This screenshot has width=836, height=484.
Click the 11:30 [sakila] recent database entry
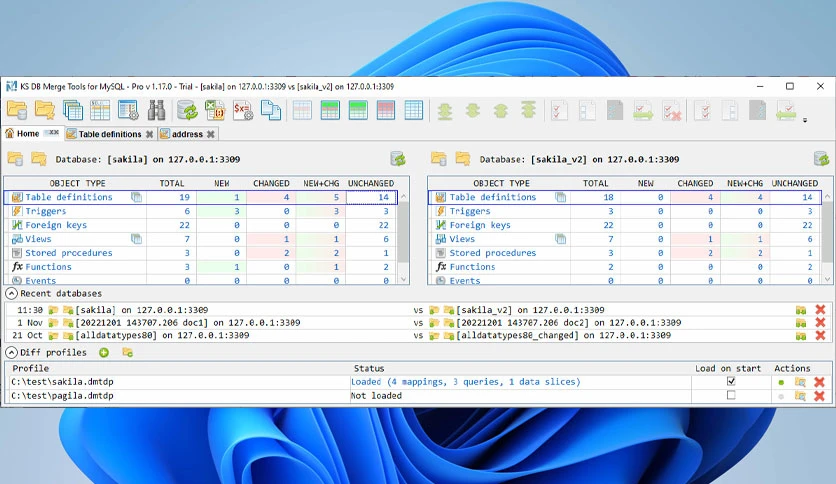click(x=142, y=310)
